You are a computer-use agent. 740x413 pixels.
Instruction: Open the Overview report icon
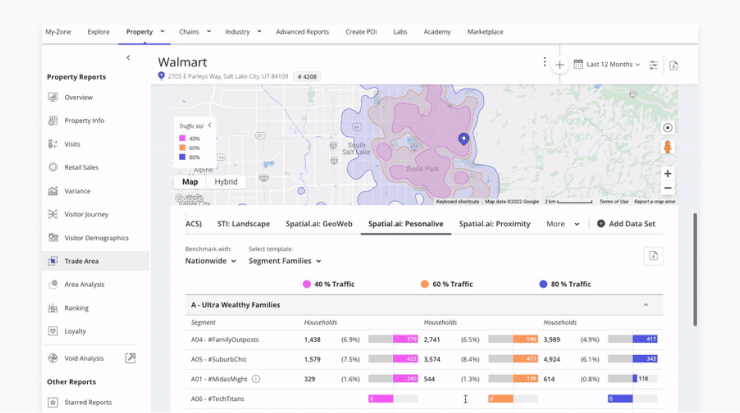pyautogui.click(x=53, y=97)
